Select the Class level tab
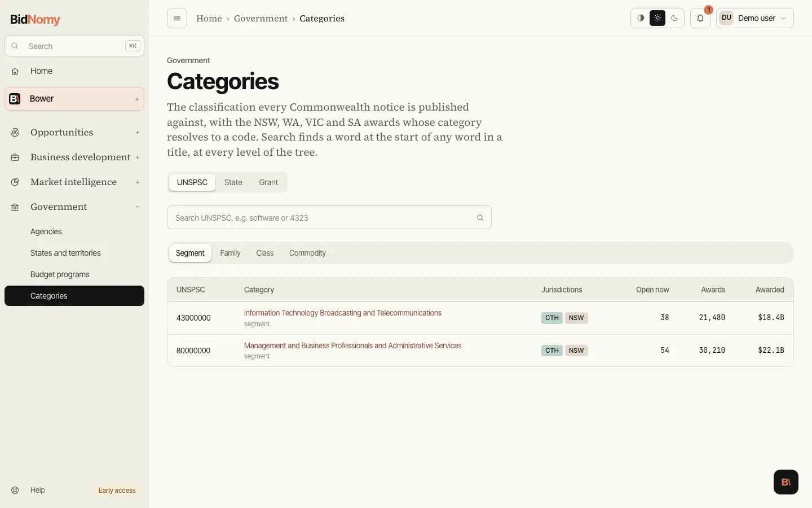 (265, 253)
